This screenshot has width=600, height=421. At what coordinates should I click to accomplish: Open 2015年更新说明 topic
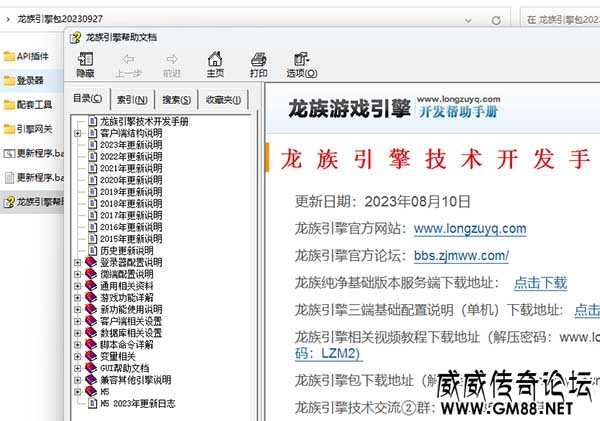(x=131, y=239)
